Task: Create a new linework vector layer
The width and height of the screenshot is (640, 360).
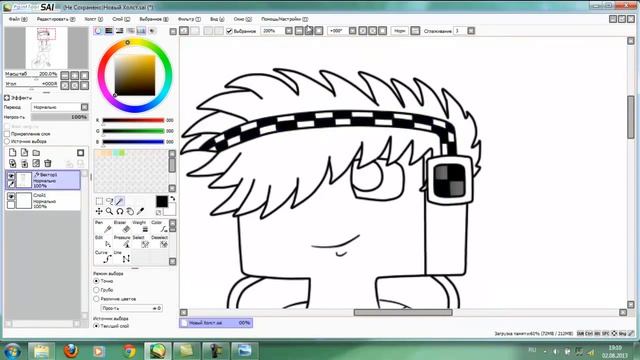Action: click(x=24, y=153)
